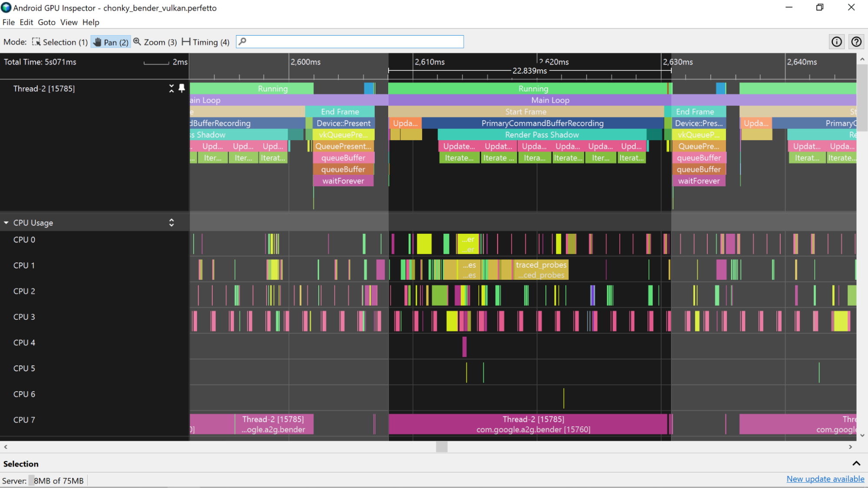Collapse Thread-2 [15785] track
The width and height of the screenshot is (868, 488).
click(x=172, y=88)
